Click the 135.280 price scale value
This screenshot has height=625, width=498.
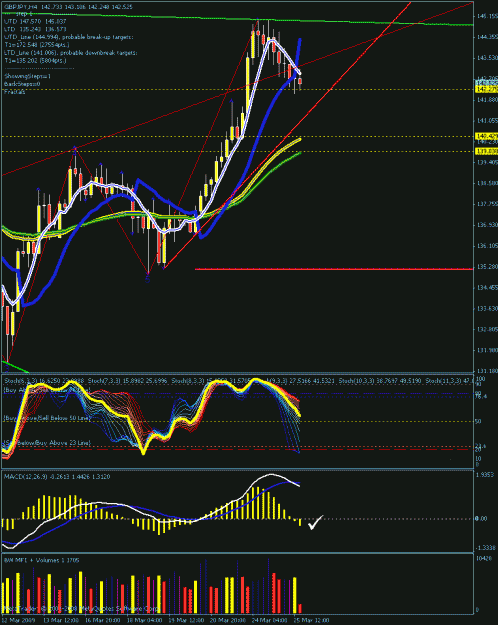click(x=487, y=267)
